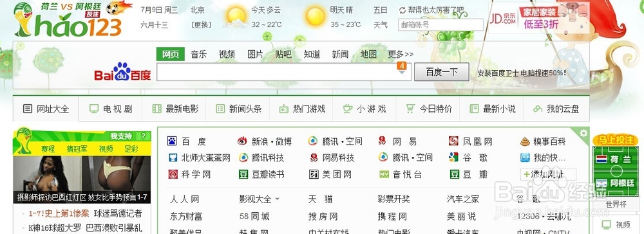Open the 网址大全 navigation tab
The height and width of the screenshot is (234, 644).
click(x=46, y=109)
